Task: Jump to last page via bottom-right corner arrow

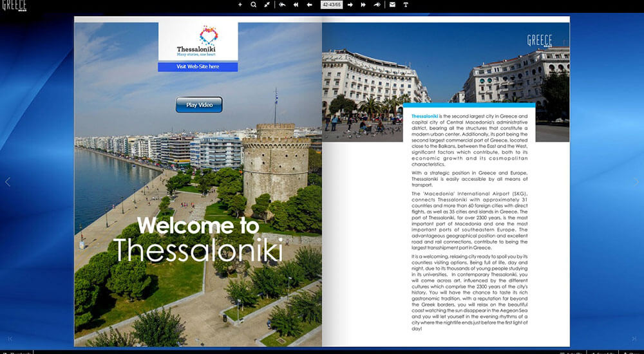Action: point(634,339)
